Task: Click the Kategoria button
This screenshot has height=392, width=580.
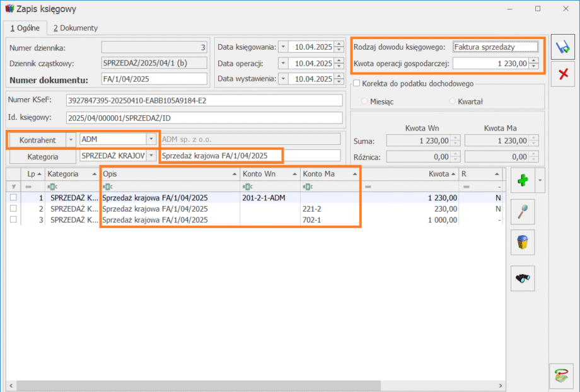Action: tap(42, 156)
